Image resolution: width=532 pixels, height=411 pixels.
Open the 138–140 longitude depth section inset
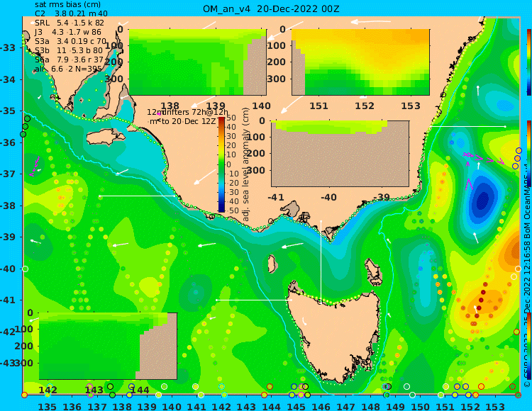(x=197, y=62)
